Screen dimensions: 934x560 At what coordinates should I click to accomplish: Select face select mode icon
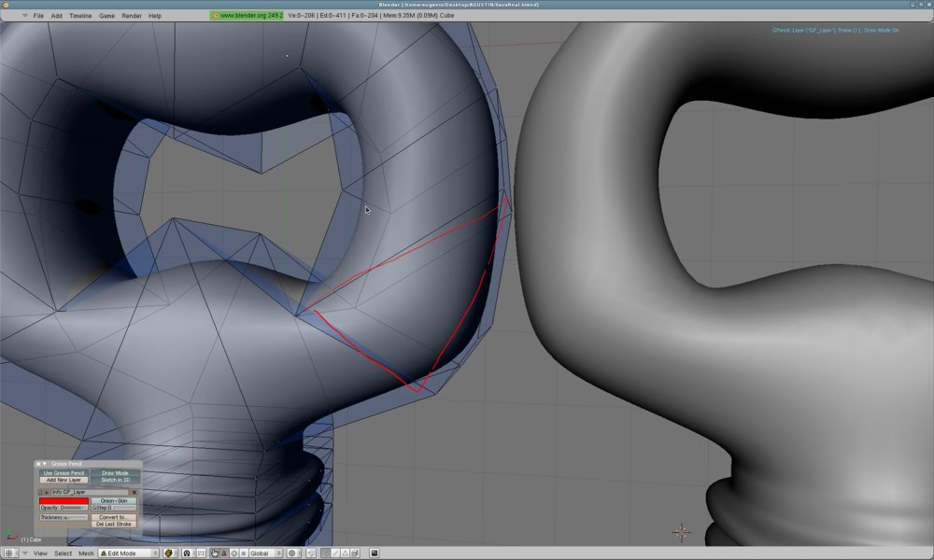pos(345,553)
